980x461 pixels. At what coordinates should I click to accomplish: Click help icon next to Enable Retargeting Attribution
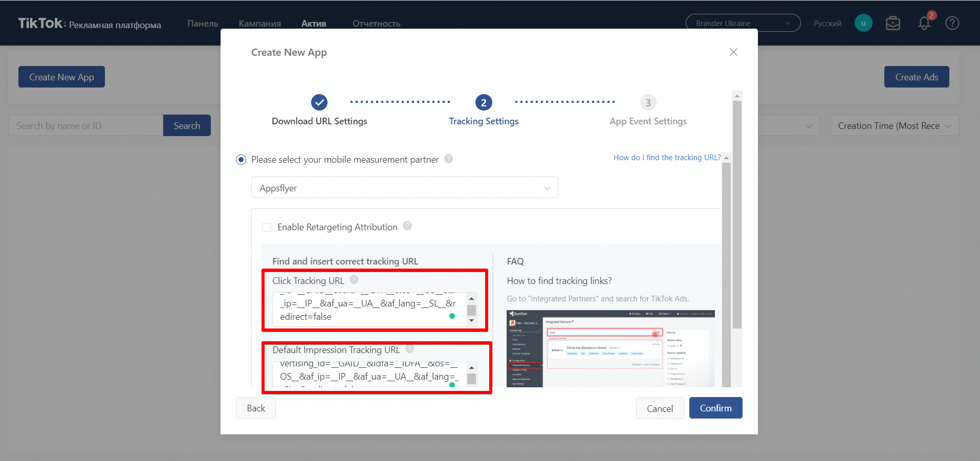point(407,226)
